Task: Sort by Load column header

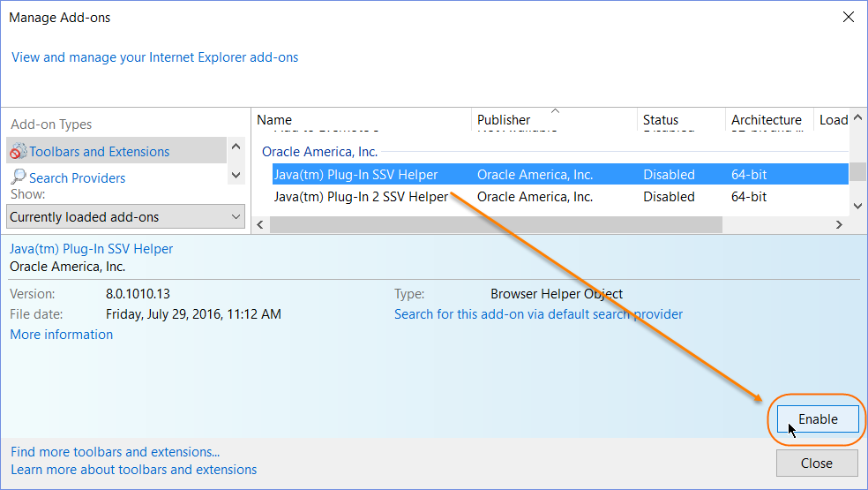Action: [x=833, y=120]
